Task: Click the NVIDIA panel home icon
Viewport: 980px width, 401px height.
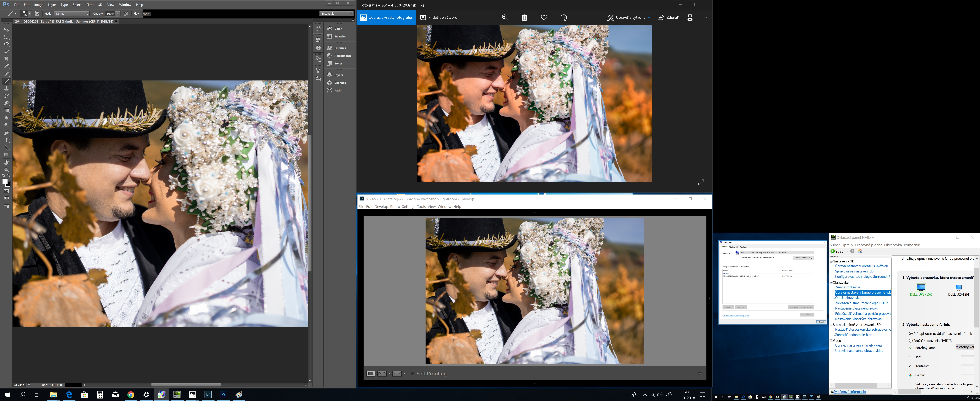Action: [860, 251]
